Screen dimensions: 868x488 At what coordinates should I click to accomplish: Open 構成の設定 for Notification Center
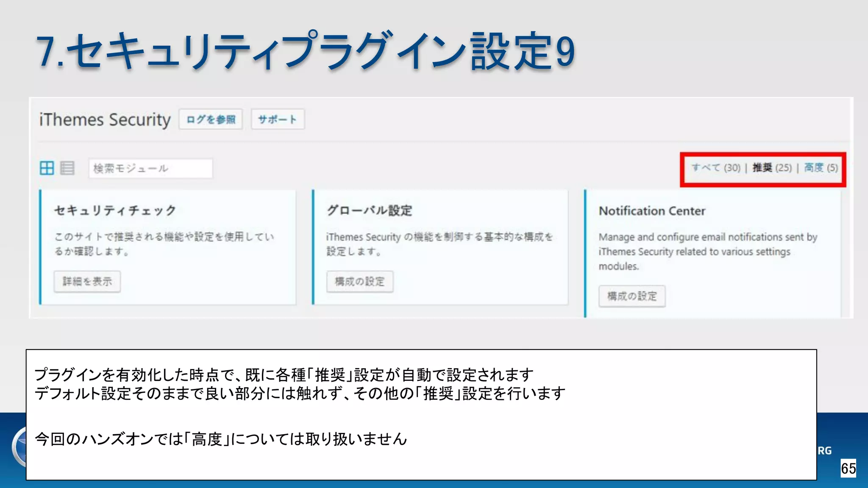click(x=632, y=296)
